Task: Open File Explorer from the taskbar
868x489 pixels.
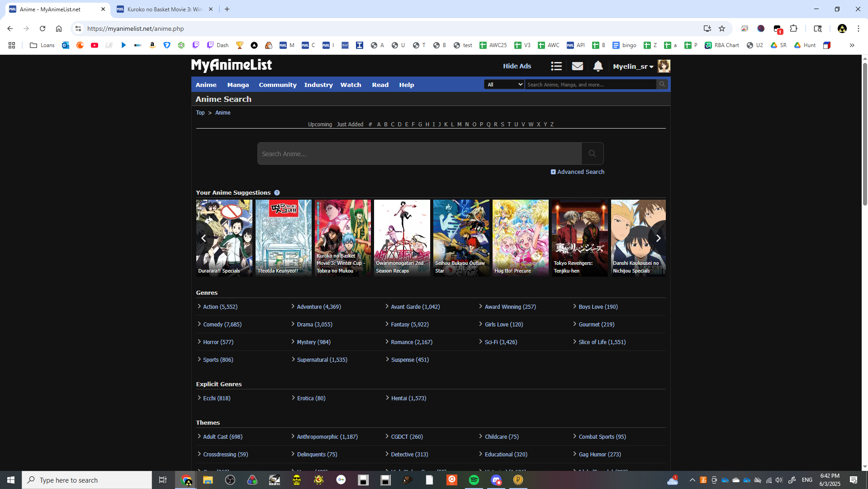Action: (208, 480)
